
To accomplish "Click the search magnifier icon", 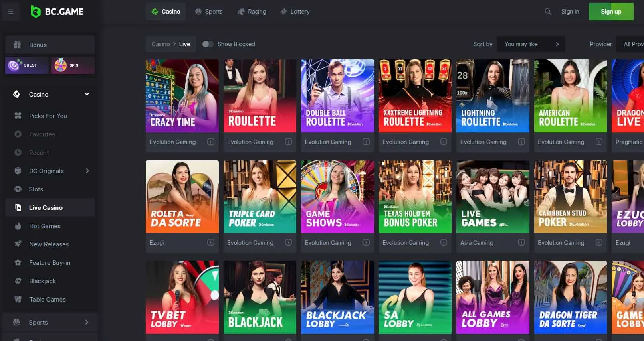I will [548, 12].
